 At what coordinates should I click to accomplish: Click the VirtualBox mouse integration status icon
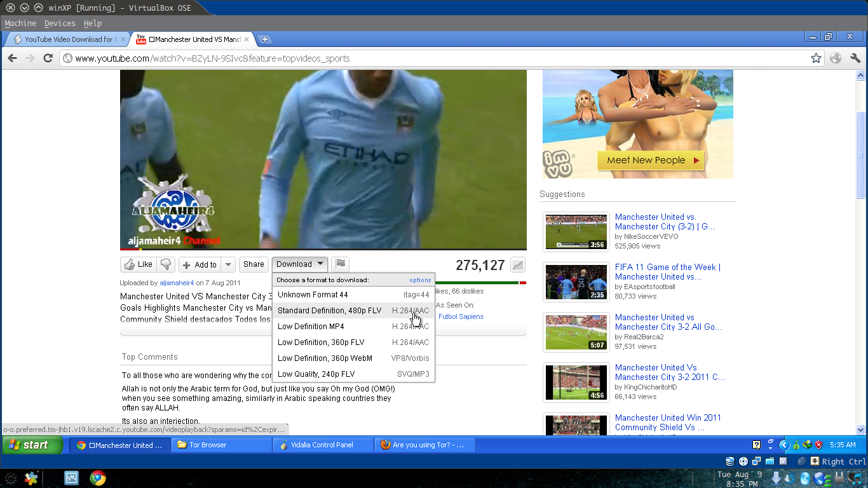tap(802, 461)
